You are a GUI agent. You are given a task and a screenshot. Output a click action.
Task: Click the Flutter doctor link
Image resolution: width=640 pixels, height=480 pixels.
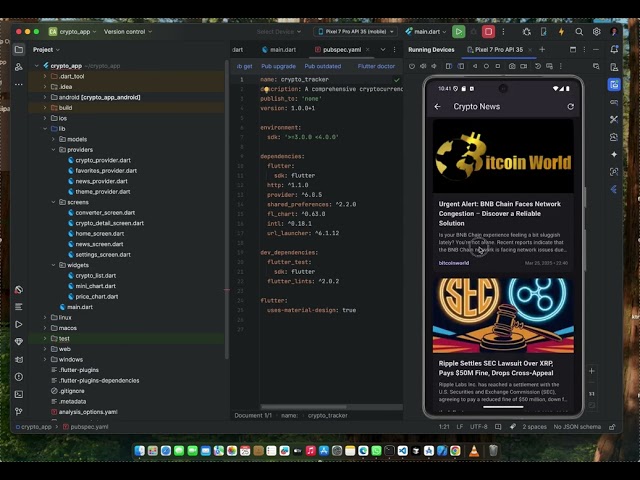pyautogui.click(x=376, y=66)
